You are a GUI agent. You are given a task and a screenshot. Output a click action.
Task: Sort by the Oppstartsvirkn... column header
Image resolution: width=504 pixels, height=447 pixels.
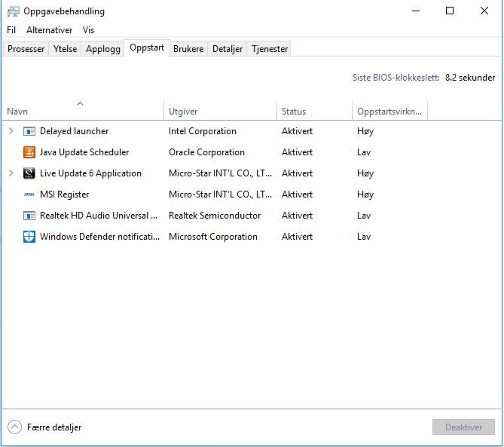tap(389, 110)
